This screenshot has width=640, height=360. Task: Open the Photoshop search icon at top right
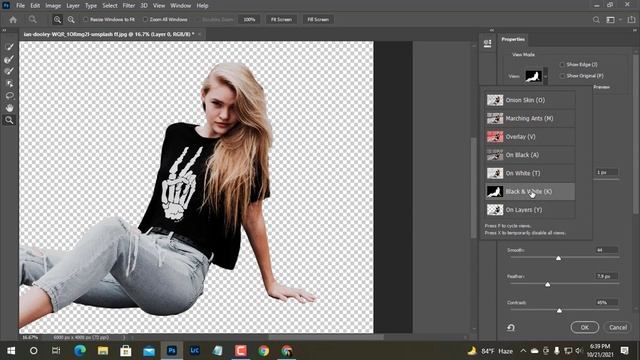tap(596, 20)
